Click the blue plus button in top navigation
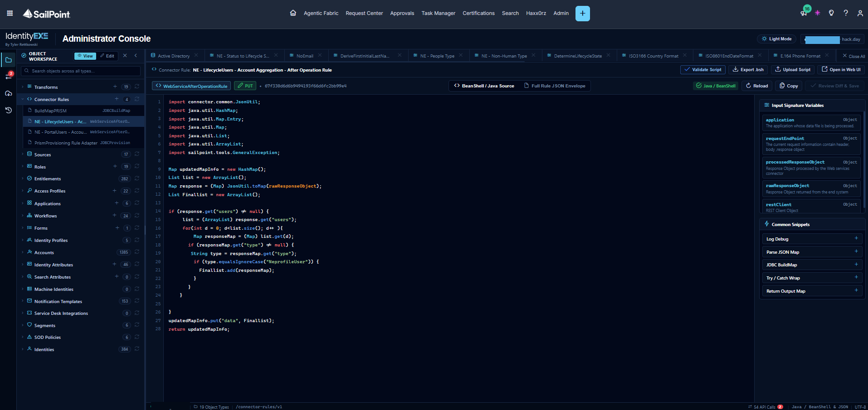Screen dimensions: 868x410 click(x=582, y=14)
